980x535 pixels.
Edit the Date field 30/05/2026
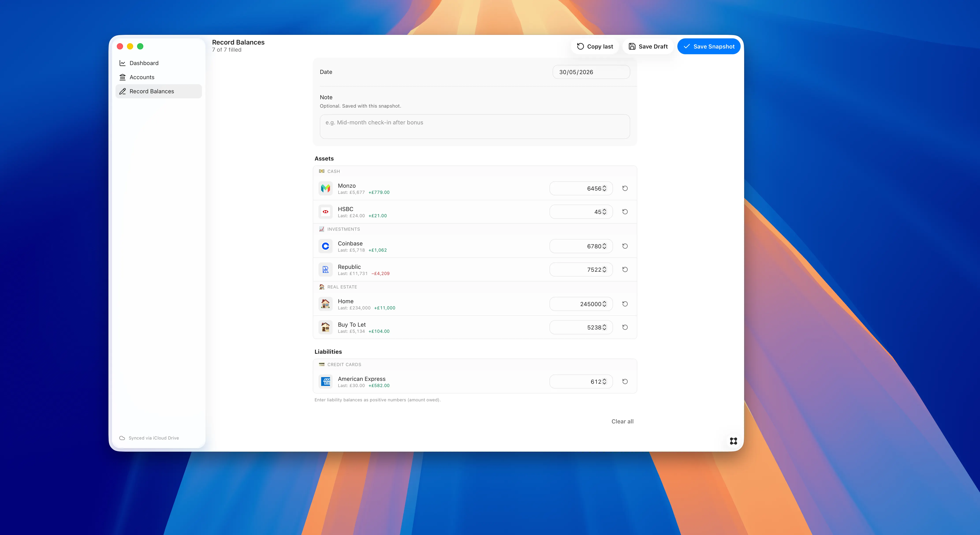point(591,72)
